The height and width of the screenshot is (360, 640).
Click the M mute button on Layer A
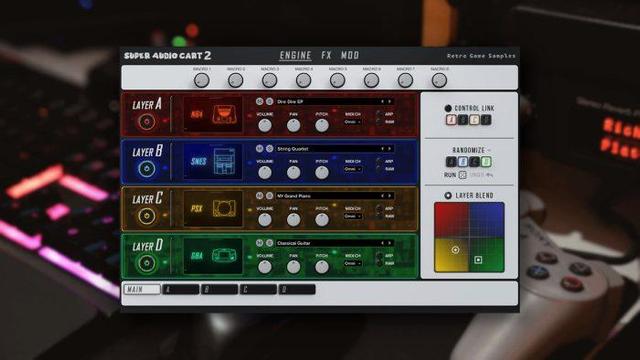(260, 101)
